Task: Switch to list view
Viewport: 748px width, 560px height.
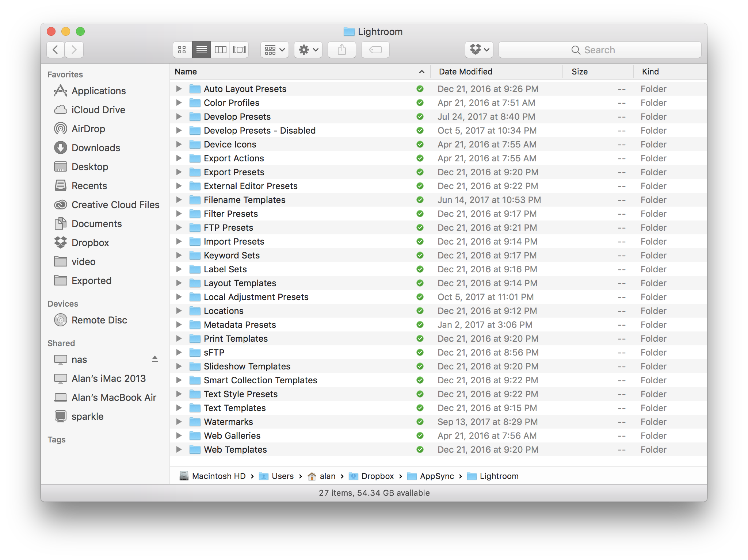Action: 201,50
